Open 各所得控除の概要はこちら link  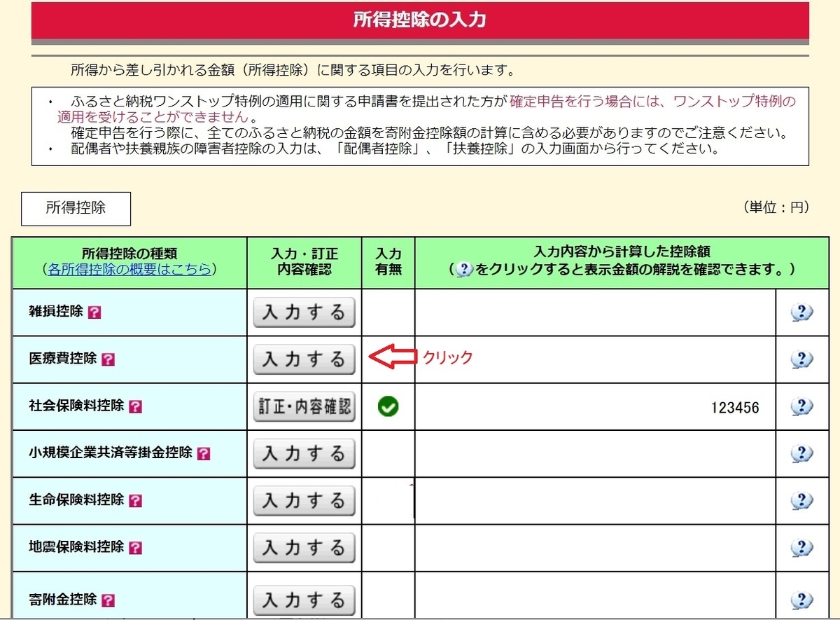[129, 270]
